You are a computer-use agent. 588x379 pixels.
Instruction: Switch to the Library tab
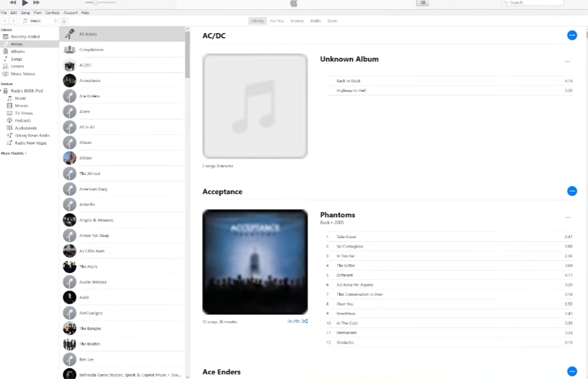257,21
